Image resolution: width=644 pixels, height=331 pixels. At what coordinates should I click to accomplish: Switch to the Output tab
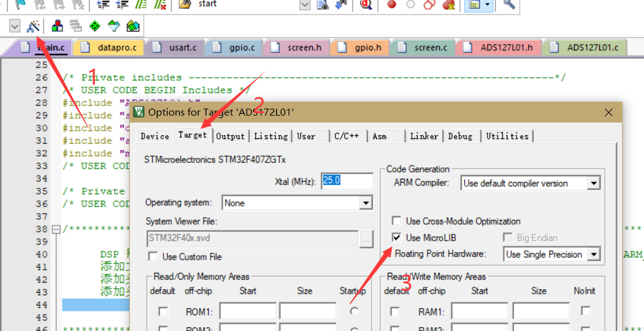(x=230, y=136)
